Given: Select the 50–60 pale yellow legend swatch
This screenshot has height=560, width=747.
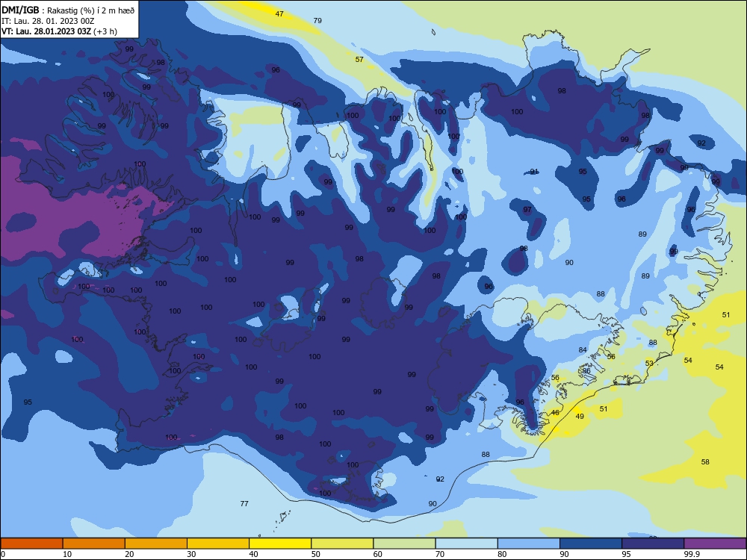Looking at the screenshot, I should click(342, 544).
